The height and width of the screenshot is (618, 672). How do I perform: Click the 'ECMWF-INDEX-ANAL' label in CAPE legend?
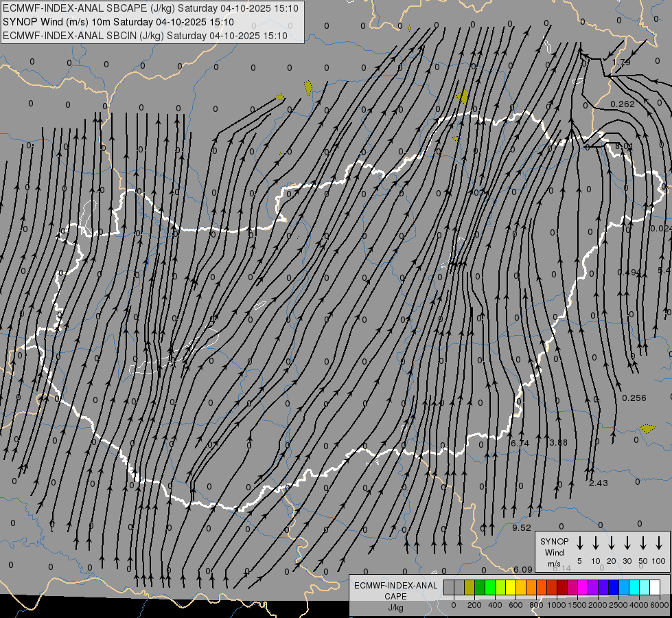395,586
